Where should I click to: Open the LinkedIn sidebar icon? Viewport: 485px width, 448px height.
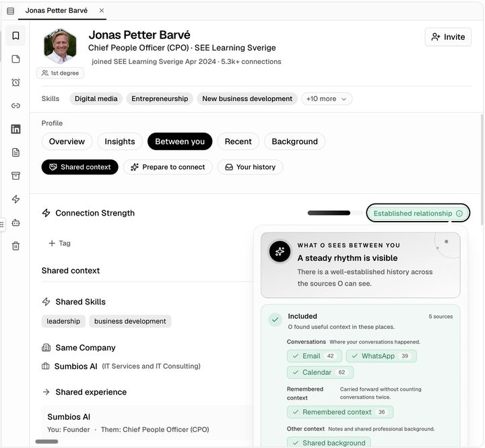[15, 129]
